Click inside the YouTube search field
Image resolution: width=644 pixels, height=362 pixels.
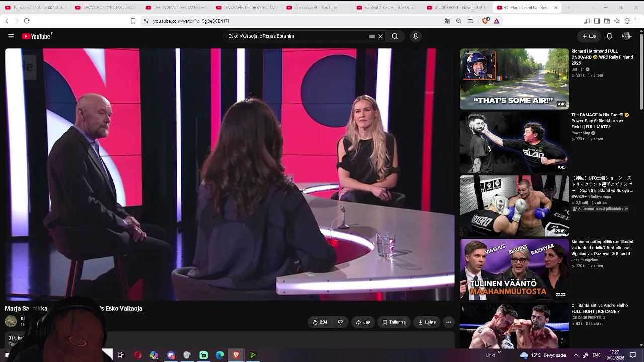pos(297,36)
